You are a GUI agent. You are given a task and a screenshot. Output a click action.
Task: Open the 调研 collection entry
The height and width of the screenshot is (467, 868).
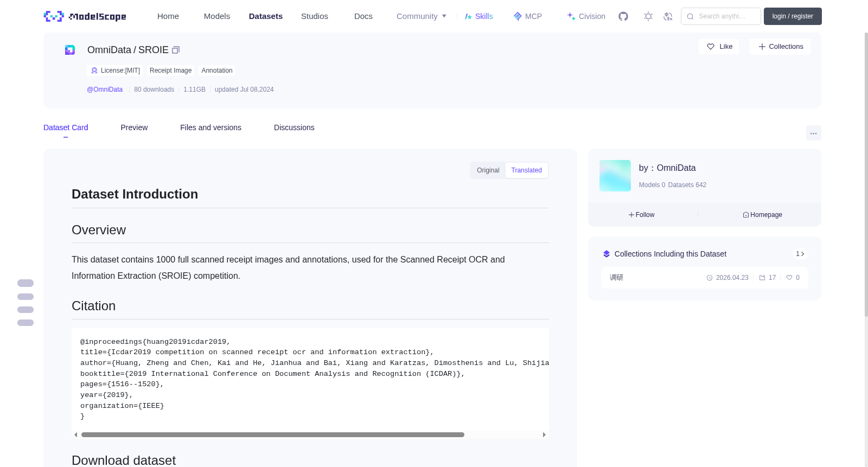tap(704, 278)
